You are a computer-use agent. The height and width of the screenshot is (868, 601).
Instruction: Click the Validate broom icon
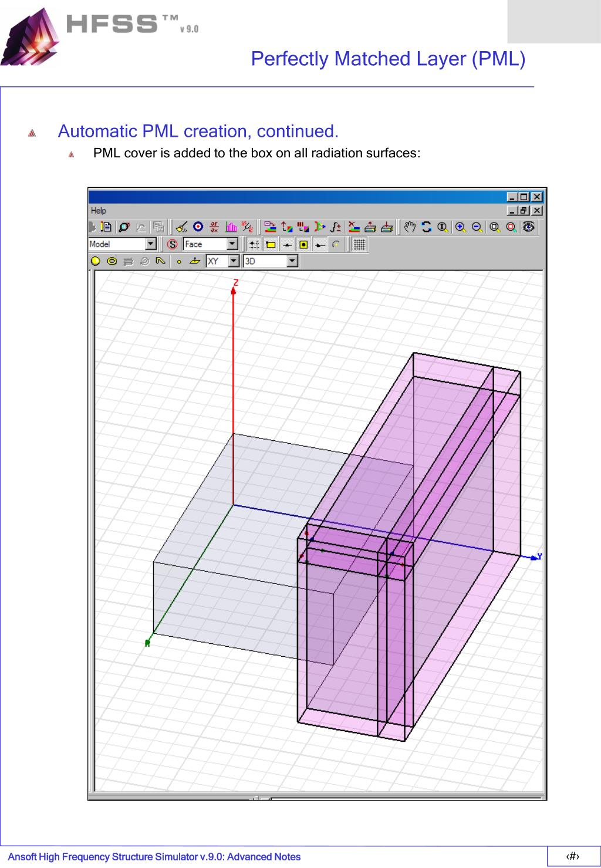pyautogui.click(x=181, y=227)
